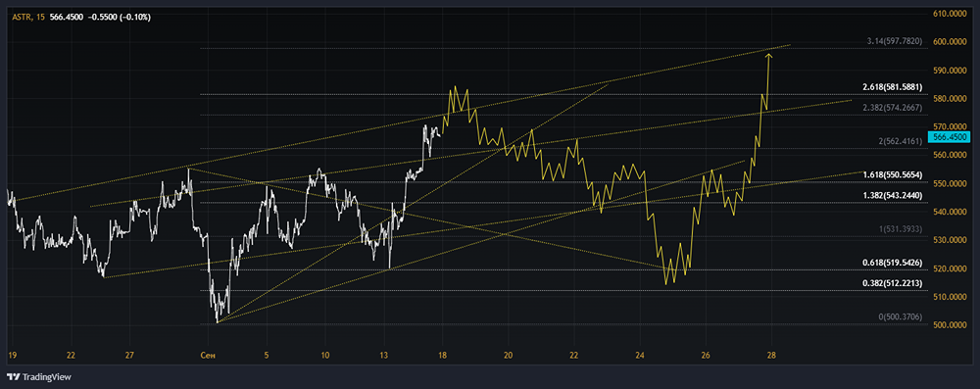Click price axis value 570.0000

coord(950,127)
